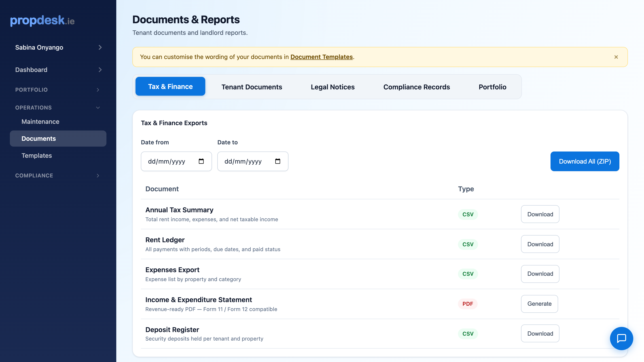The height and width of the screenshot is (362, 644).
Task: Click the Documents & Reports page title
Action: (186, 19)
